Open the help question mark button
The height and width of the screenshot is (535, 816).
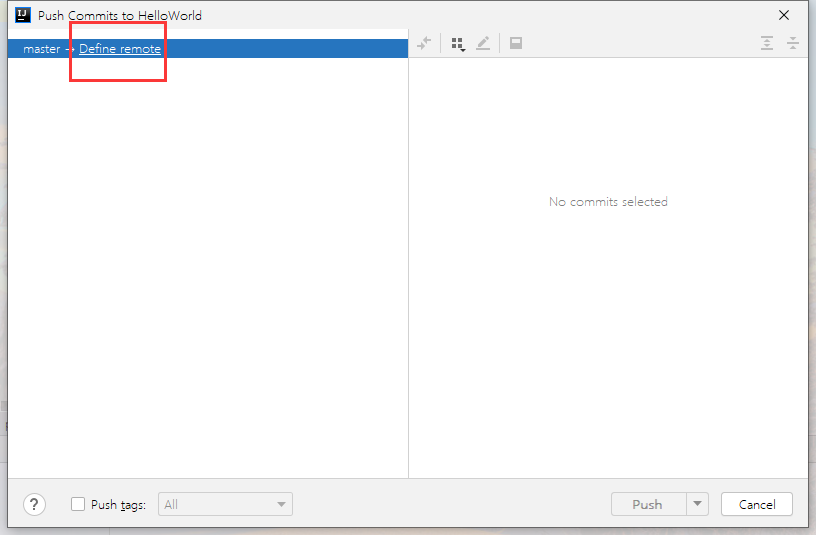[34, 504]
